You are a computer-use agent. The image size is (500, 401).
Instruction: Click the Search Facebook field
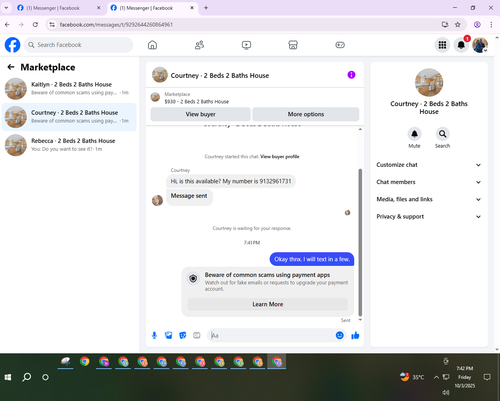point(78,45)
